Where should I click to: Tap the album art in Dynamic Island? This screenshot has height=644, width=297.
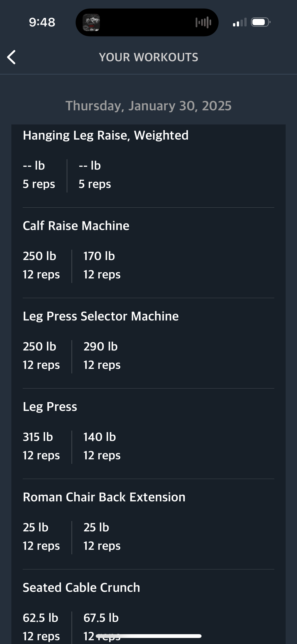[x=91, y=22]
